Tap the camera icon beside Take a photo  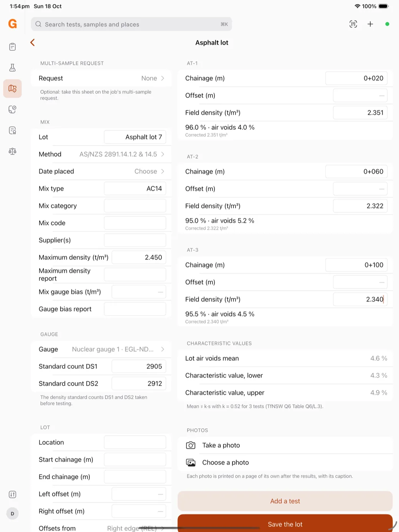(191, 445)
